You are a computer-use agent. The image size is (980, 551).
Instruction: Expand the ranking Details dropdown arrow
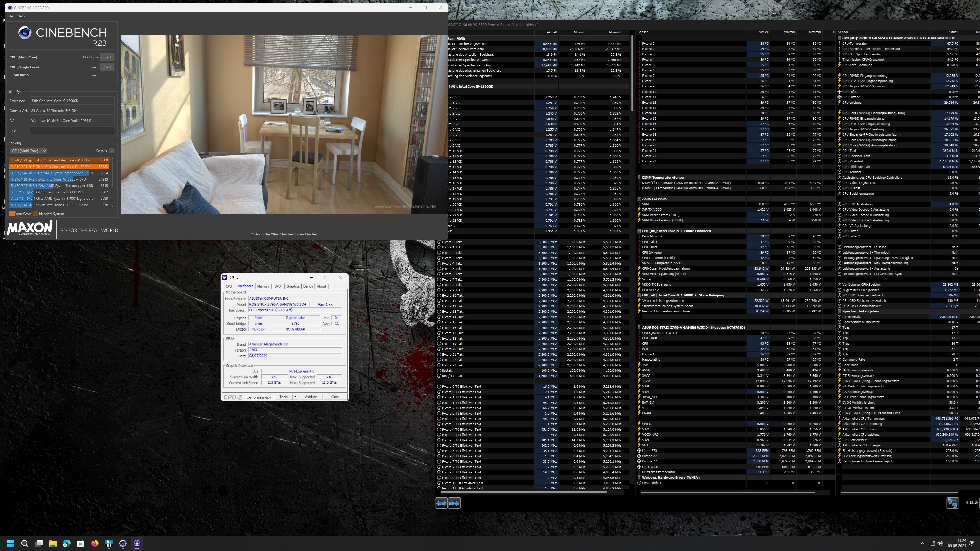pos(112,151)
